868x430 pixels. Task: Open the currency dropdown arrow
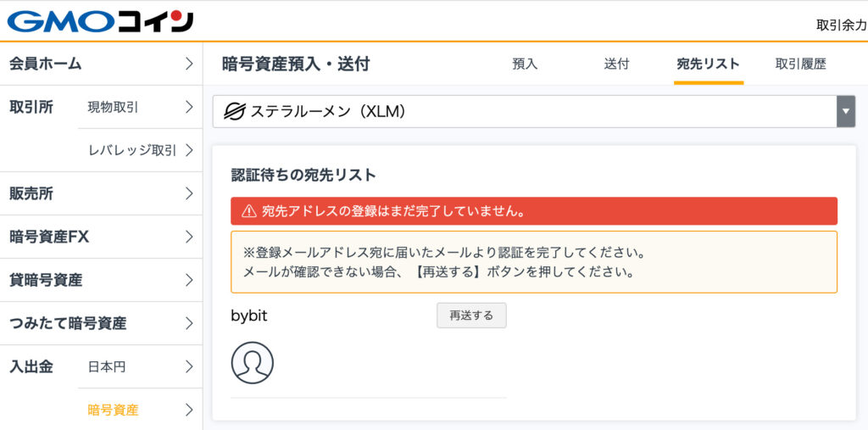tap(846, 111)
